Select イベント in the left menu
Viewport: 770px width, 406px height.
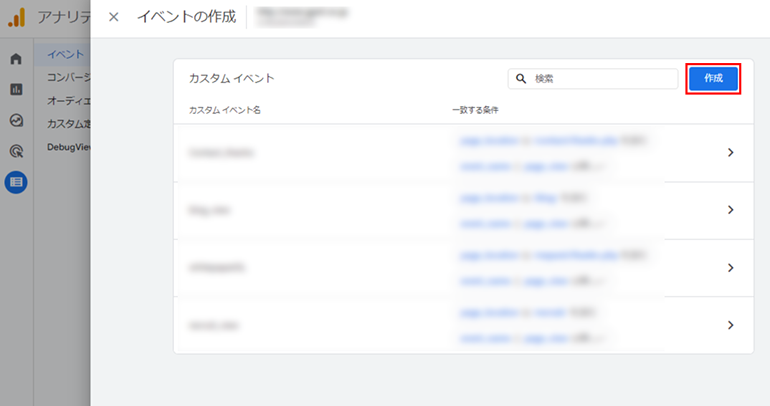pos(66,54)
